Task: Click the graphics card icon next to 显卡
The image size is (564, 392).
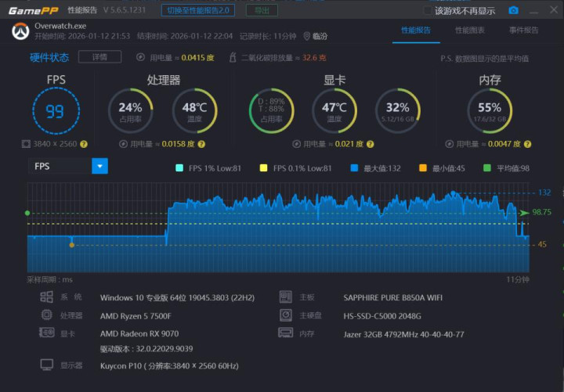Action: pyautogui.click(x=47, y=333)
